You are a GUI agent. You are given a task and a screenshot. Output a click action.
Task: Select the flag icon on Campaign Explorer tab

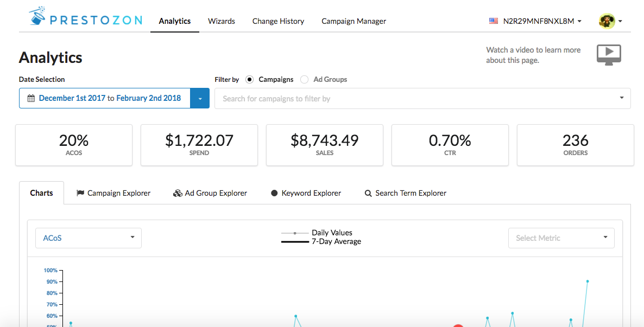pyautogui.click(x=80, y=193)
